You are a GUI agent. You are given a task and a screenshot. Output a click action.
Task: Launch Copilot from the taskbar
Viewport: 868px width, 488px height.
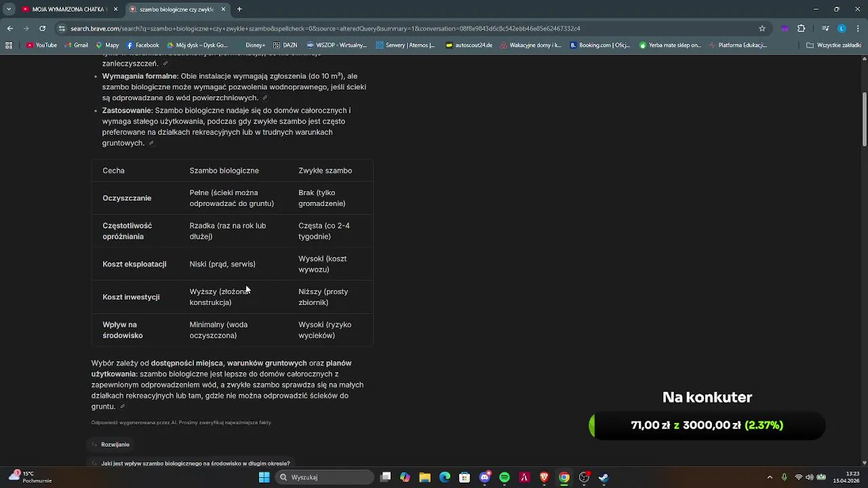click(405, 477)
